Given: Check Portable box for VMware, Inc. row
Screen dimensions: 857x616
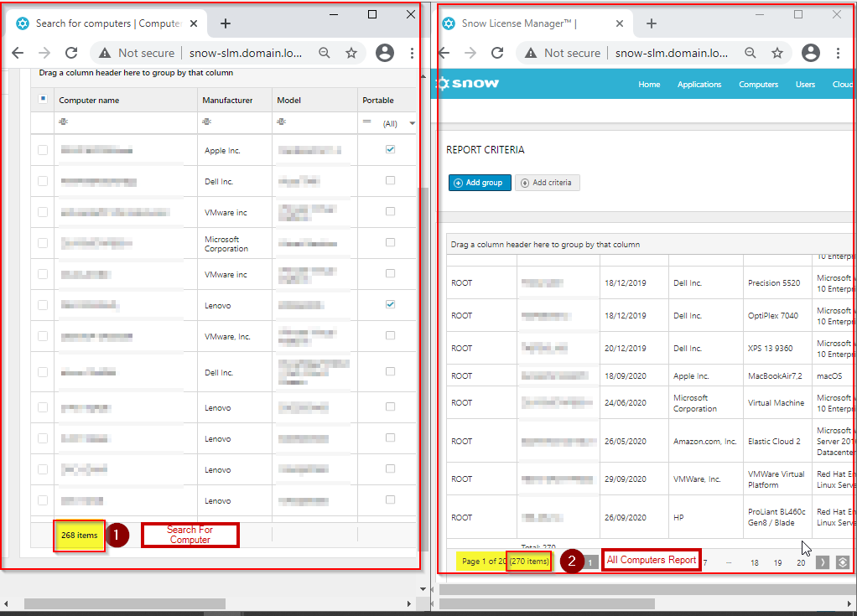Looking at the screenshot, I should click(x=390, y=335).
